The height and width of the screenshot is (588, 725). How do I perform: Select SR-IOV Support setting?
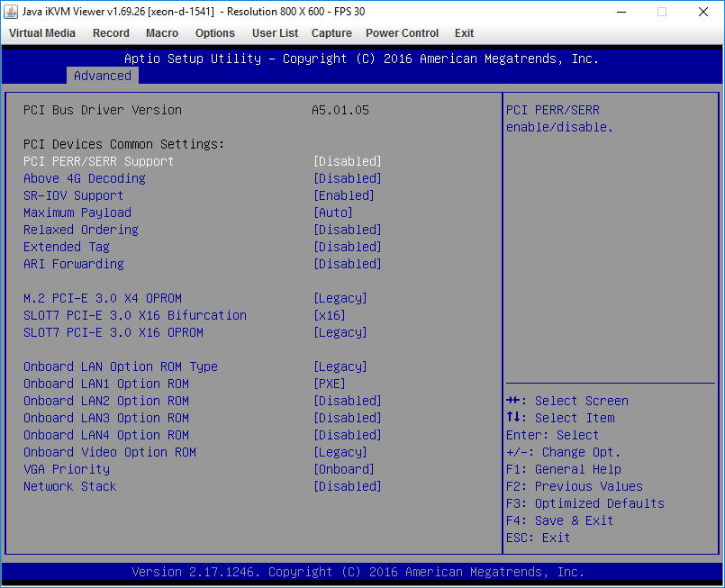74,195
